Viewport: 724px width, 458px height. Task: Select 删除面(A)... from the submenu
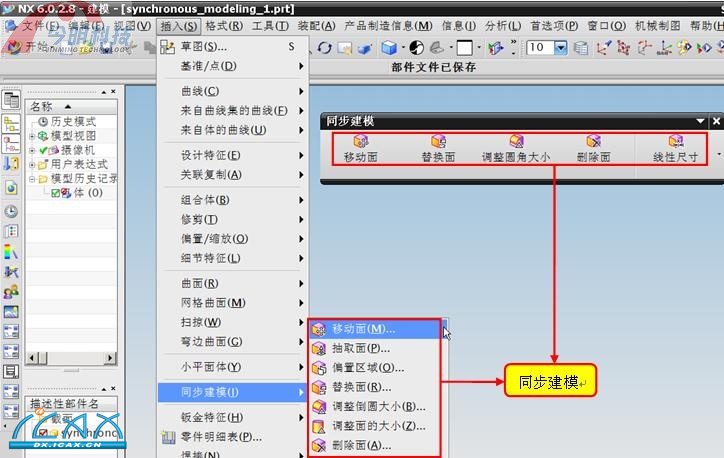[x=375, y=445]
